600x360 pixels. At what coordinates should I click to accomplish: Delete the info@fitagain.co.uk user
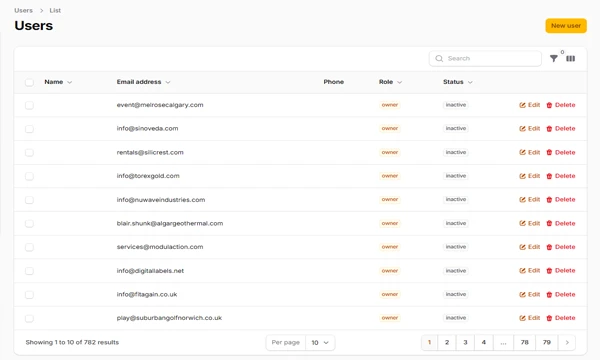561,294
